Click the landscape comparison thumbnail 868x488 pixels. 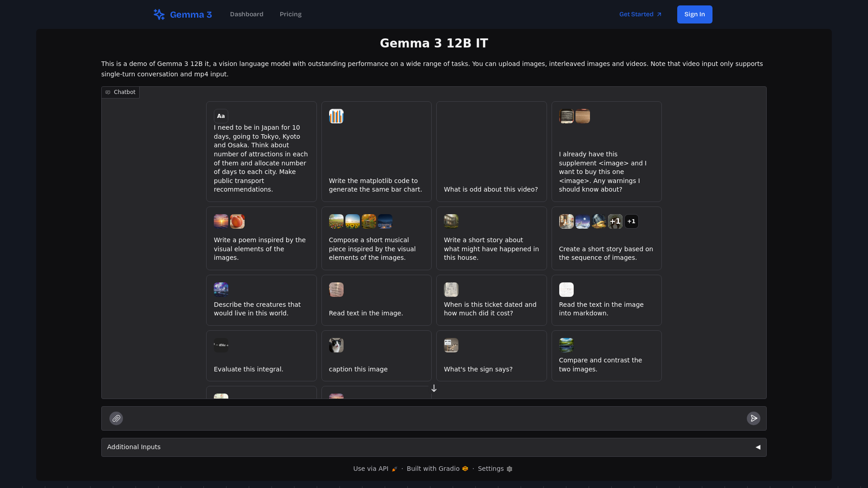coord(566,345)
